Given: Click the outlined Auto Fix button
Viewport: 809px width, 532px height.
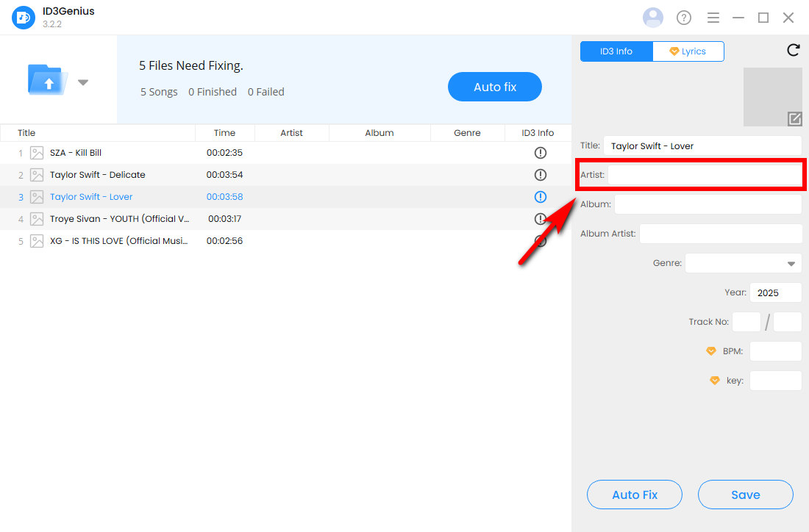Looking at the screenshot, I should (x=634, y=495).
